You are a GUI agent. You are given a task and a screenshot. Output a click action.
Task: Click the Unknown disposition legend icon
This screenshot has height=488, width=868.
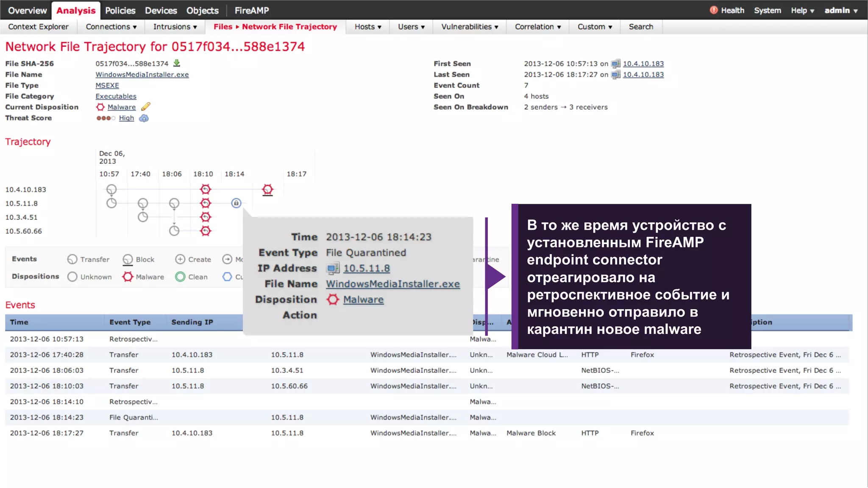tap(72, 277)
